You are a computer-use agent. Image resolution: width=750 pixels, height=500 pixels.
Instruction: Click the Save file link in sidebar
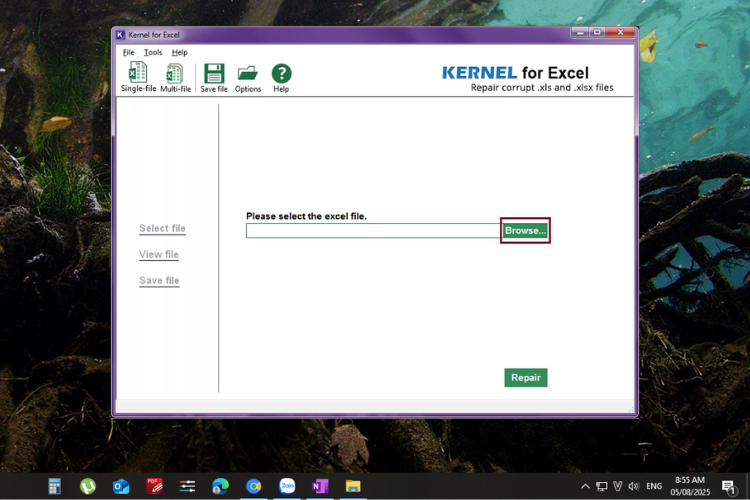[159, 281]
